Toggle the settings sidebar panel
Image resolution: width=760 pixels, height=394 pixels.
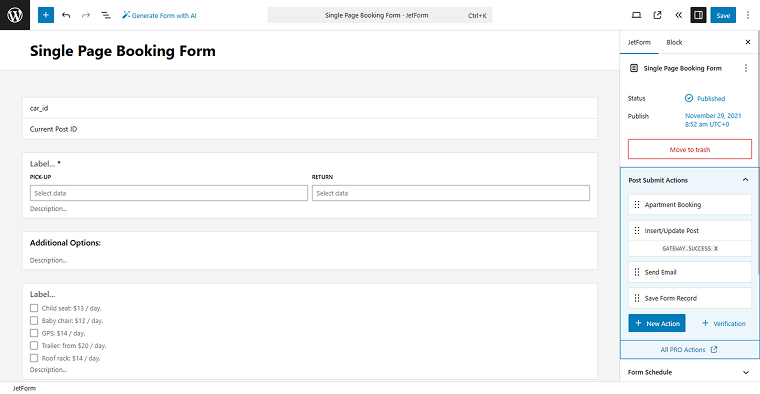click(x=698, y=15)
